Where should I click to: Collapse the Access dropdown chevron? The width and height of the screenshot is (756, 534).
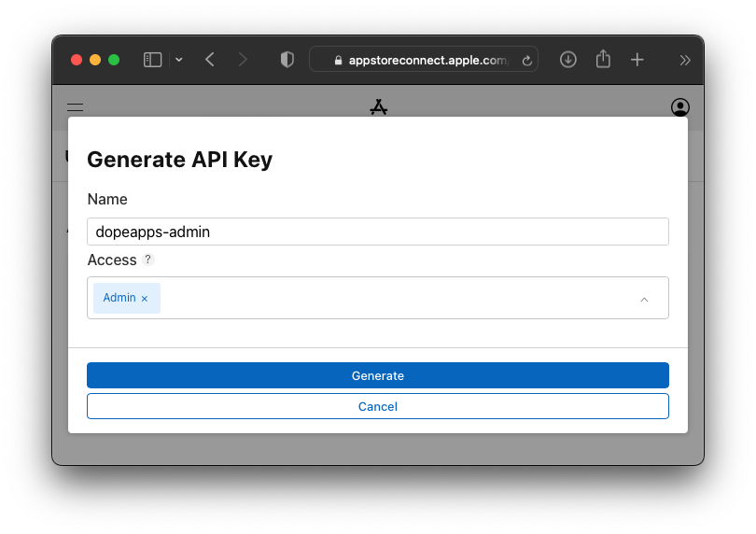coord(644,300)
